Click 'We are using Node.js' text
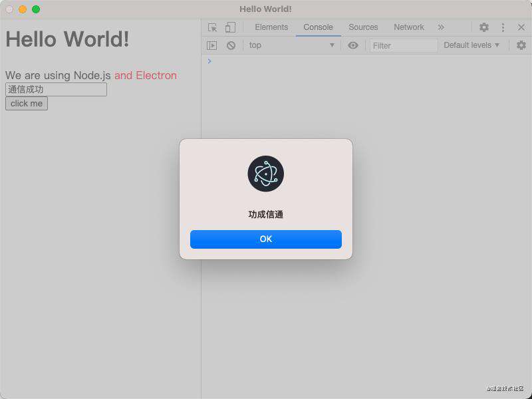This screenshot has height=399, width=532. coord(58,75)
